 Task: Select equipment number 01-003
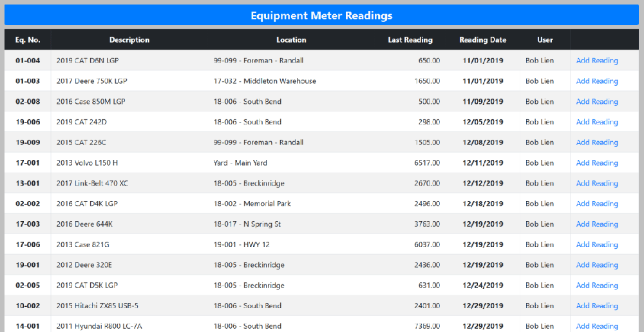[28, 81]
